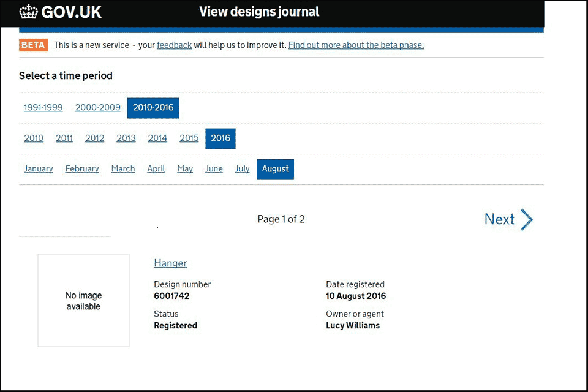
Task: Select the August month tab
Action: pyautogui.click(x=275, y=169)
